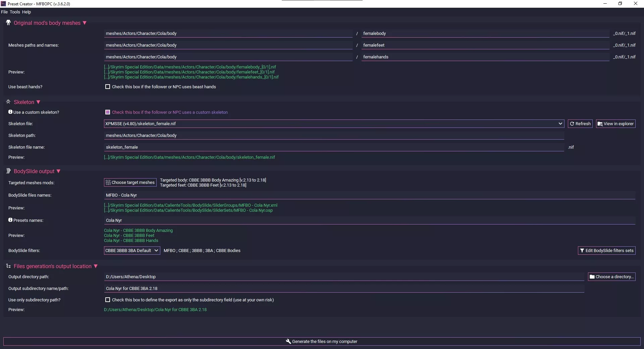644x349 pixels.
Task: Click the Preset Creator app icon in title bar
Action: (x=3, y=4)
